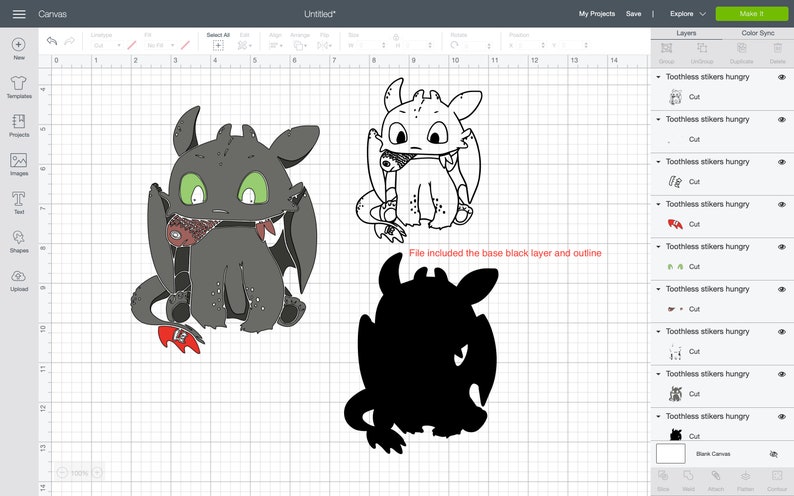Image resolution: width=794 pixels, height=496 pixels.
Task: Click the green Make It button
Action: click(751, 14)
